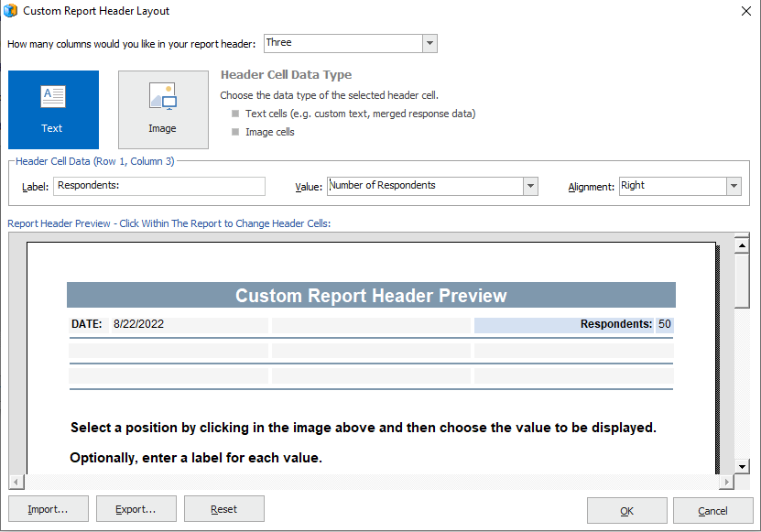Click the vertical scrollbar thumb of preview
This screenshot has height=532, width=761.
click(742, 281)
